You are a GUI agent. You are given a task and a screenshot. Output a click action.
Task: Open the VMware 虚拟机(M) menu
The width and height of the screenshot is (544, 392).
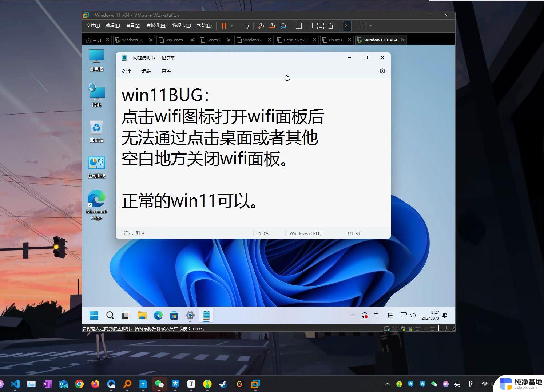point(156,25)
